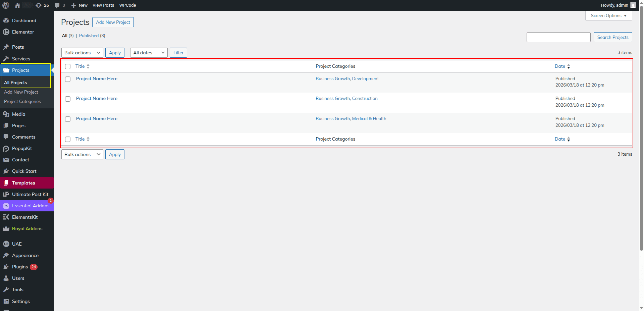This screenshot has height=311, width=644.
Task: Check the Business Growth, Construction project row
Action: pyautogui.click(x=68, y=99)
